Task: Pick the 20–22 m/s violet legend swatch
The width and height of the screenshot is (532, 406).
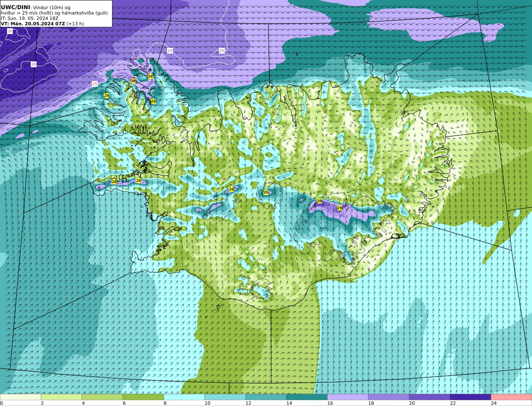Action: tap(430, 397)
